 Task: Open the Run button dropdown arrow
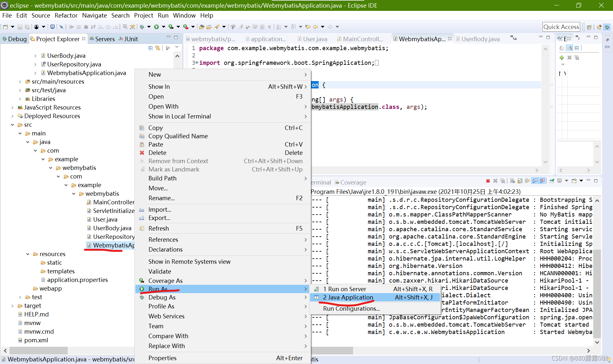[x=163, y=27]
